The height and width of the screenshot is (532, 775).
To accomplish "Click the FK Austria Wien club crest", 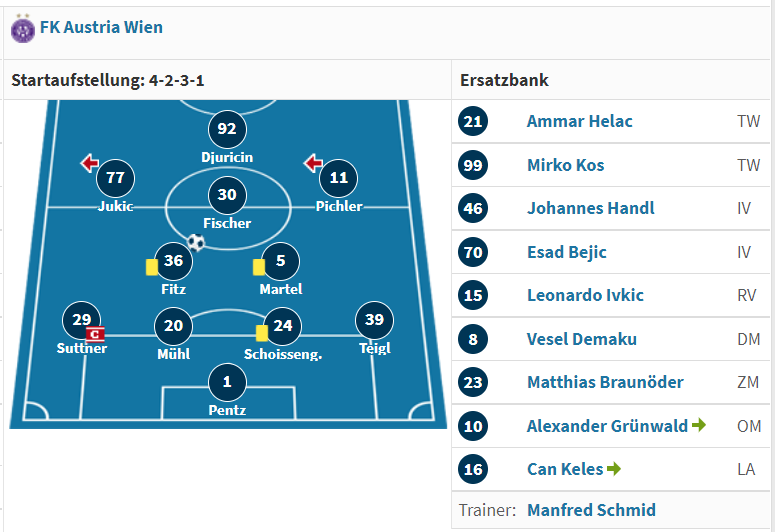I will click(23, 29).
